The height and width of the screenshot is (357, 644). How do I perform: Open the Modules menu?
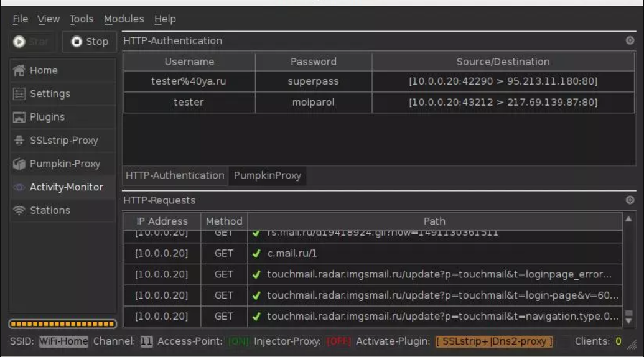click(x=124, y=19)
